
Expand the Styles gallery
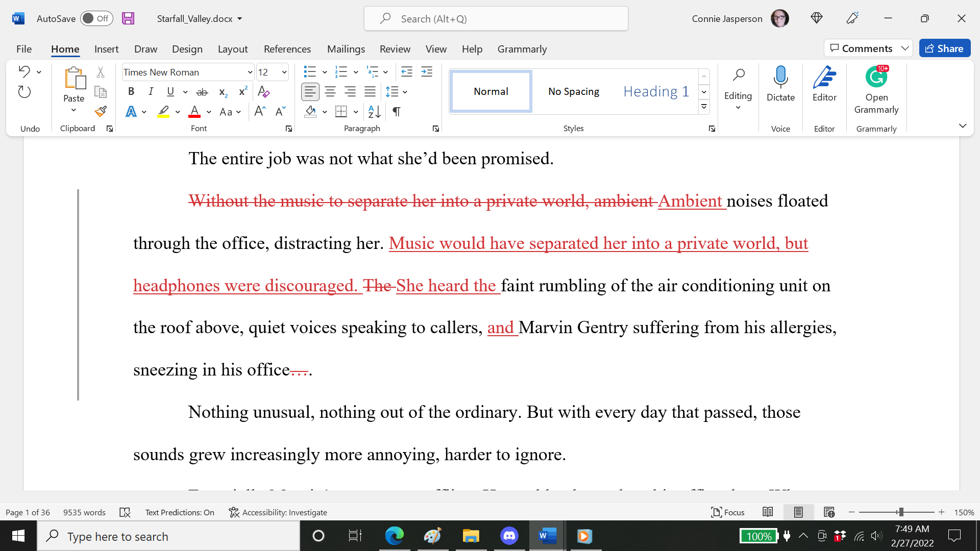point(704,107)
